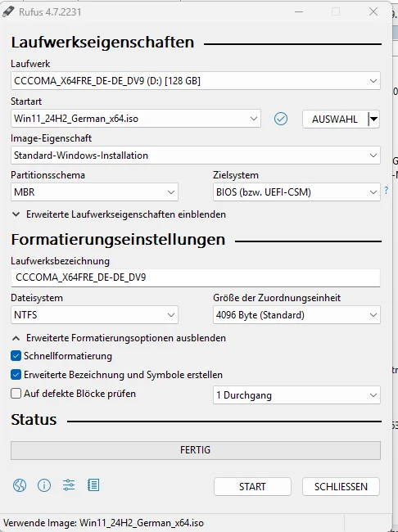398x532 pixels.
Task: Click the Verwende Image status bar text
Action: (103, 523)
